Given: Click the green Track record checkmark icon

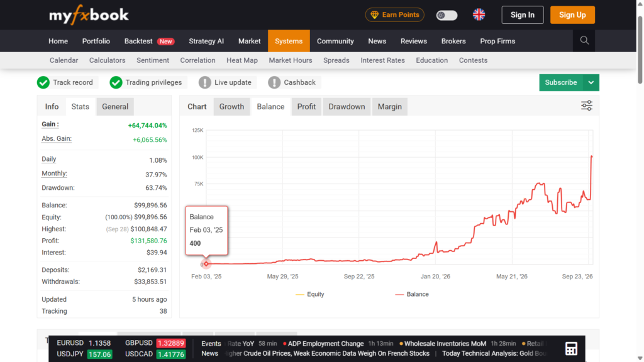Looking at the screenshot, I should click(43, 82).
